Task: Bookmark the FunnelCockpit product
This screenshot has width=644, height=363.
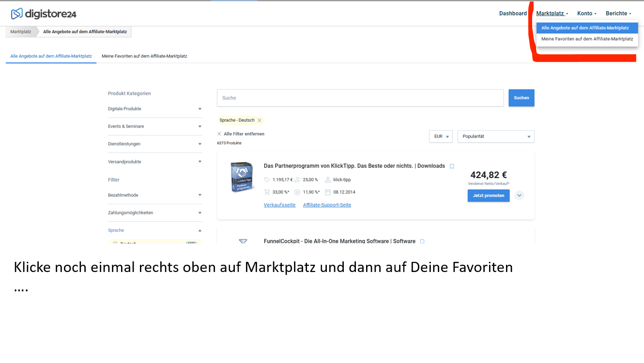Action: coord(422,242)
